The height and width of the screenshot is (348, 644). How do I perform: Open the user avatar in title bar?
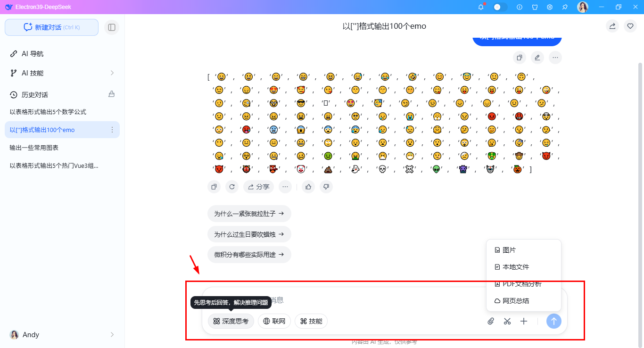583,7
